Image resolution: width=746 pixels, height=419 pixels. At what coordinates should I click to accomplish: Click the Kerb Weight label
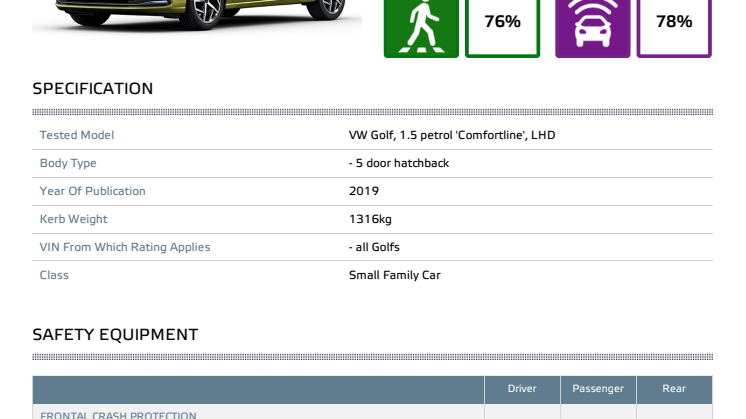coord(73,219)
